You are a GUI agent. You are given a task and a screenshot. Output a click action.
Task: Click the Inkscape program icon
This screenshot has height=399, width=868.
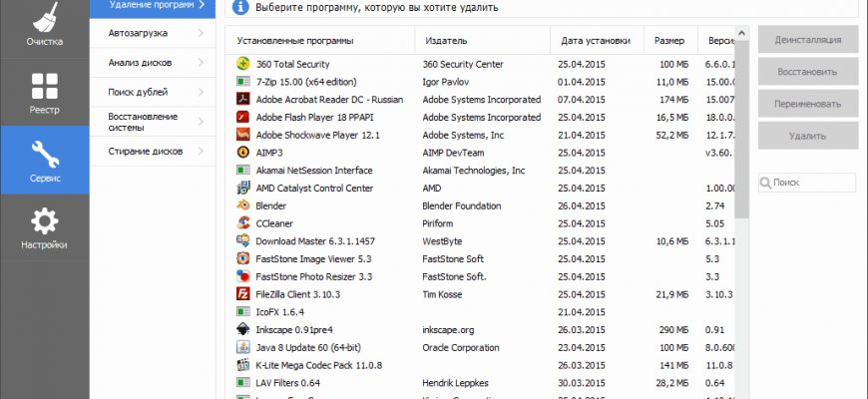(x=242, y=330)
